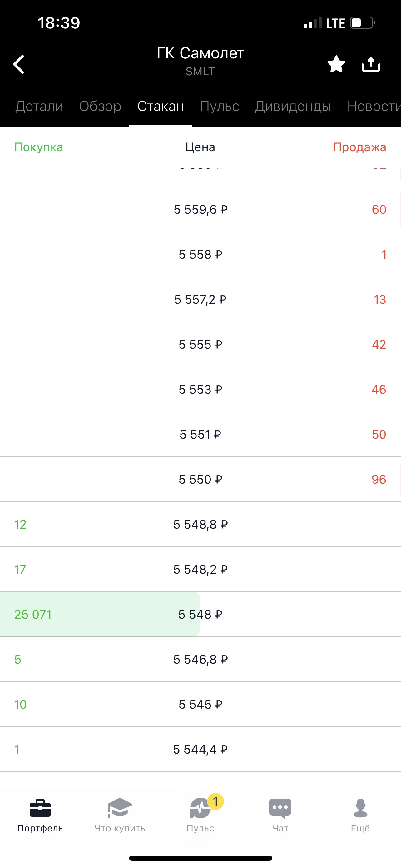401x868 pixels.
Task: Open the Портфель briefcase tab
Action: (40, 816)
